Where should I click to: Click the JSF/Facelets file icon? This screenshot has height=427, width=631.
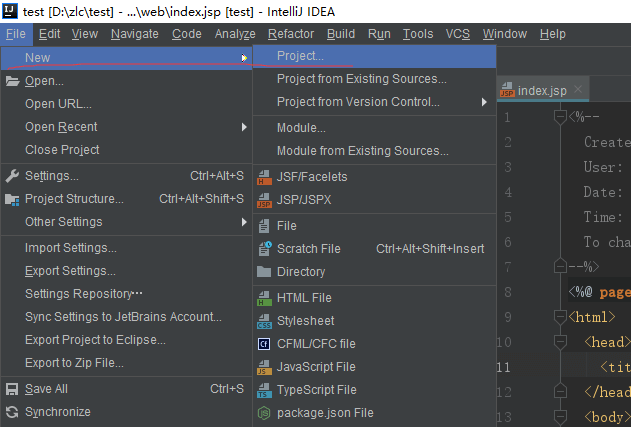tap(264, 176)
